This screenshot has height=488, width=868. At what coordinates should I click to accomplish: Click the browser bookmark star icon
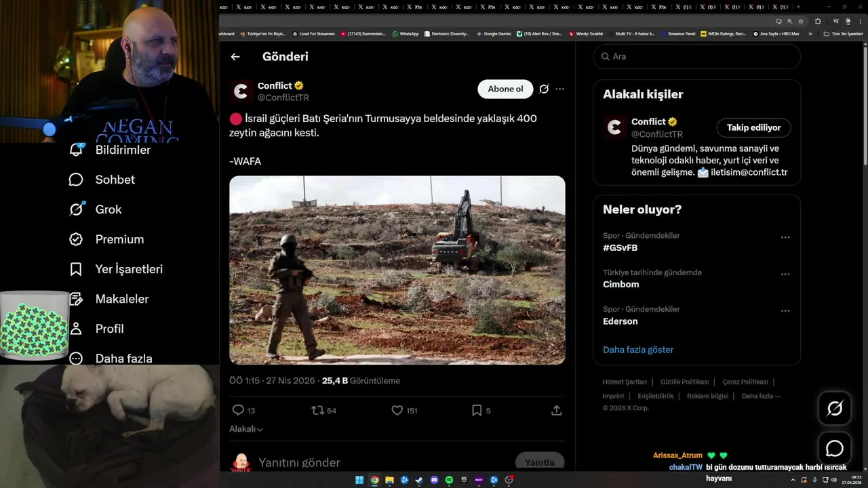801,21
